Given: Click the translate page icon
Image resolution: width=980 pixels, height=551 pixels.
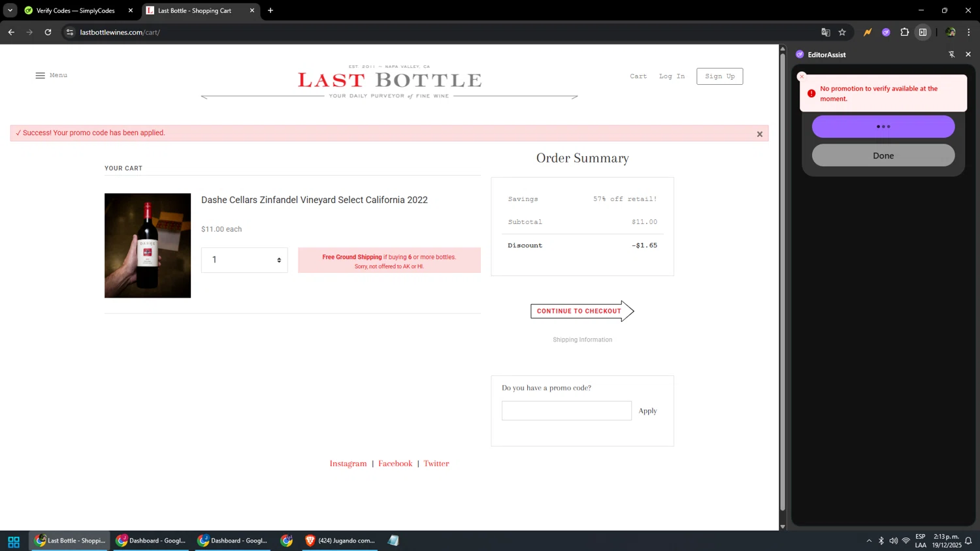Looking at the screenshot, I should pos(826,32).
